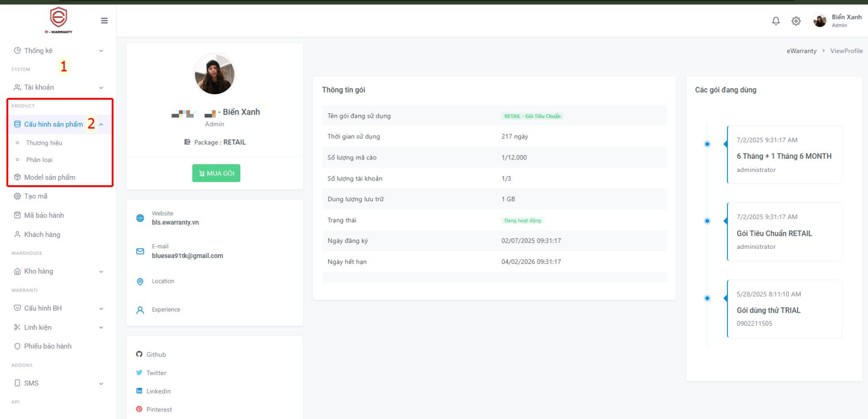
Task: Toggle the hamburger sidebar menu icon
Action: [x=104, y=21]
